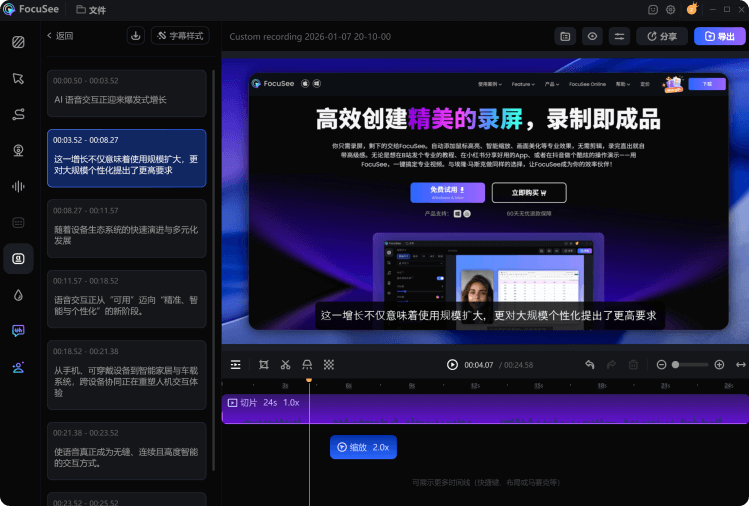Select the 缩放 2.0x zoom clip
The image size is (749, 506).
coord(363,447)
